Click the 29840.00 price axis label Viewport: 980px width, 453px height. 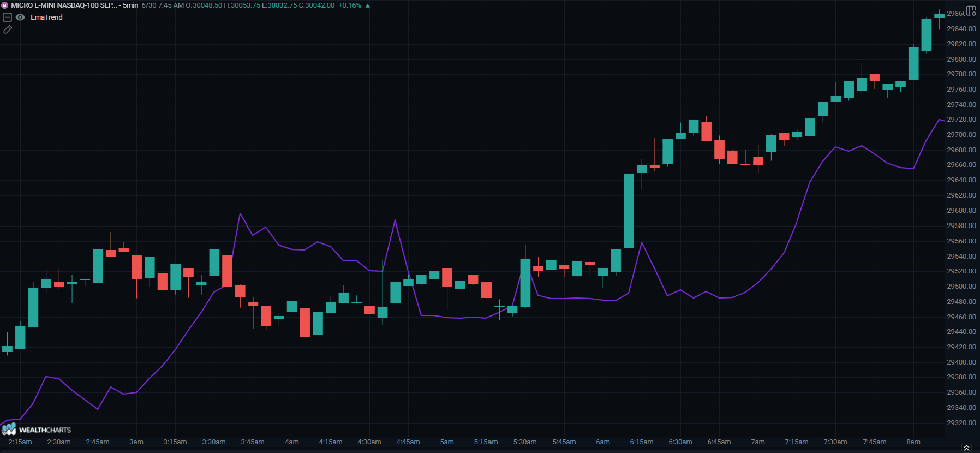[x=961, y=29]
